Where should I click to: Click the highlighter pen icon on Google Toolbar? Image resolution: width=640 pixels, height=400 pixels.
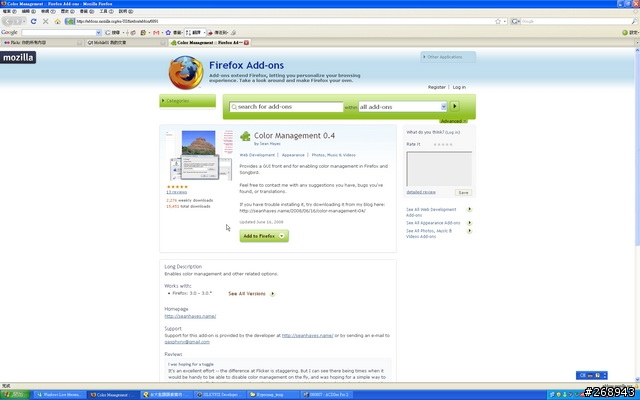coord(233,32)
